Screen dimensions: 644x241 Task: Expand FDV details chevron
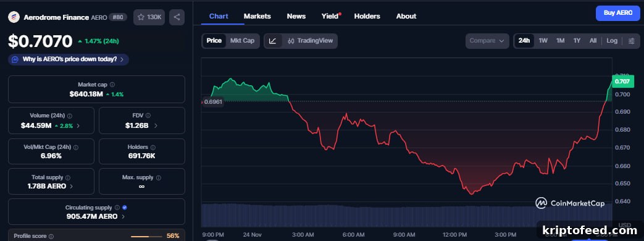[155, 126]
